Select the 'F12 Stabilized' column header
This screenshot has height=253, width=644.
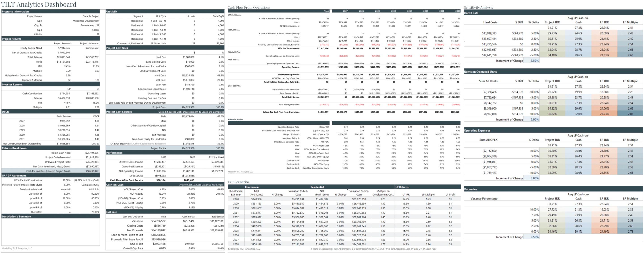(216, 157)
